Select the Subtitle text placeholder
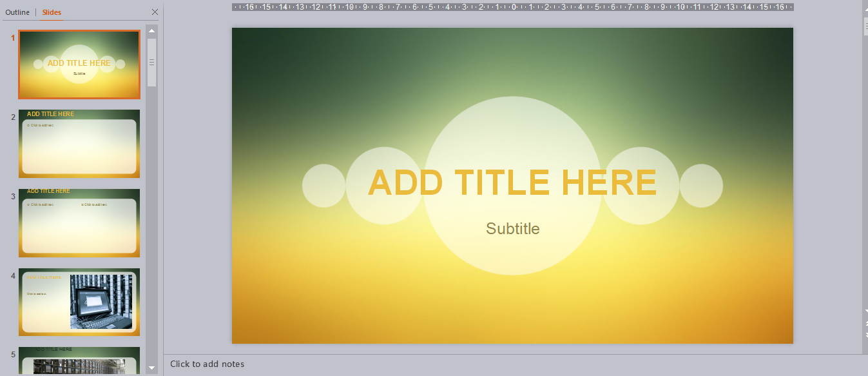The image size is (868, 376). coord(512,228)
